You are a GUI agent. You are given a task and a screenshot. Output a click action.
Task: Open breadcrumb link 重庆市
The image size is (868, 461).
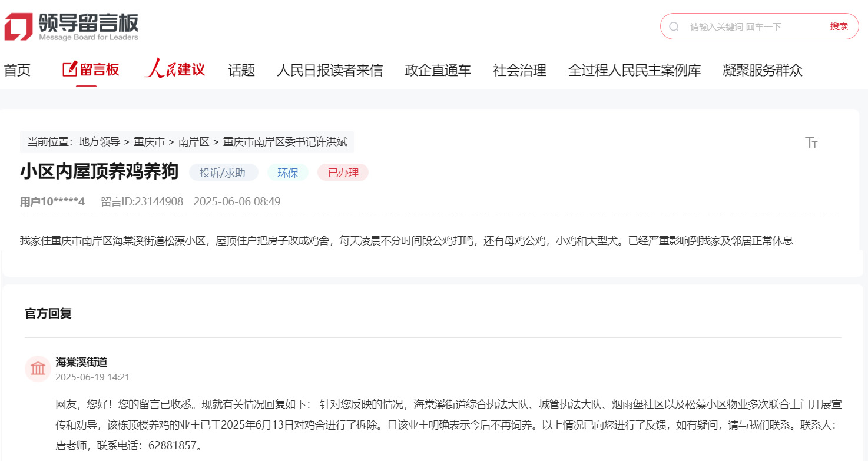point(149,142)
